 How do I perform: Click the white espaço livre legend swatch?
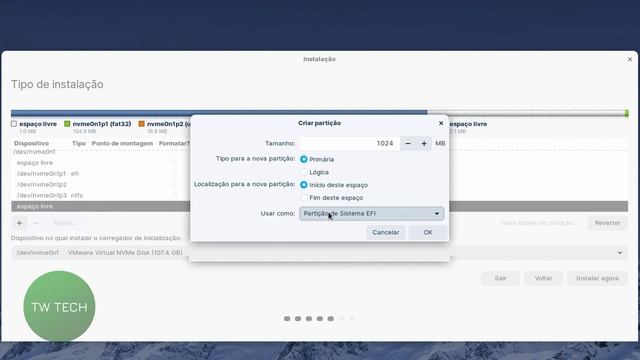(x=14, y=124)
